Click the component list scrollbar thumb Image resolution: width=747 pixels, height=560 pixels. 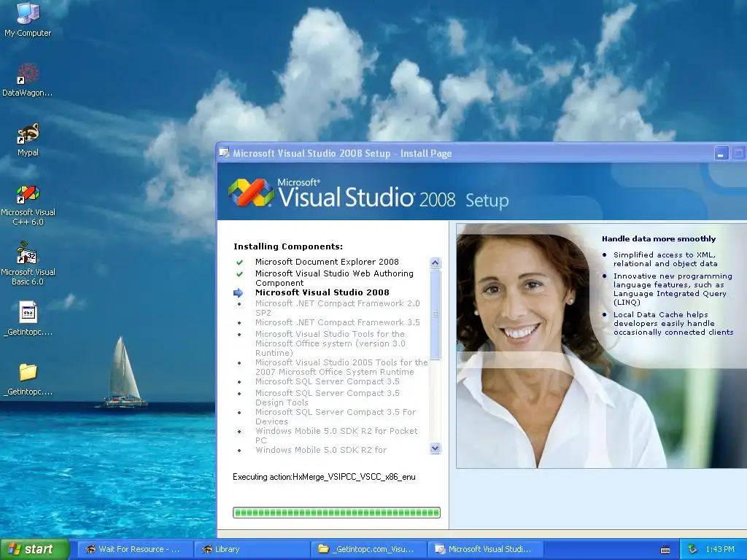coord(435,314)
